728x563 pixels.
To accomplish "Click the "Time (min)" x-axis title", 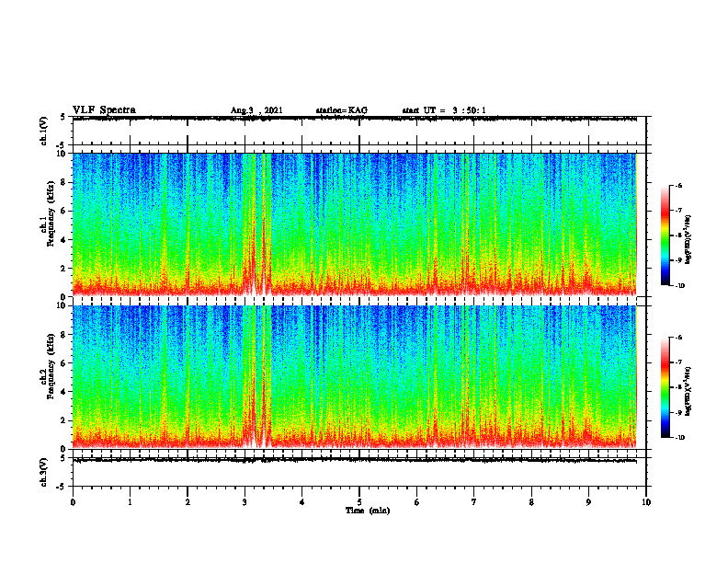I will pyautogui.click(x=368, y=511).
